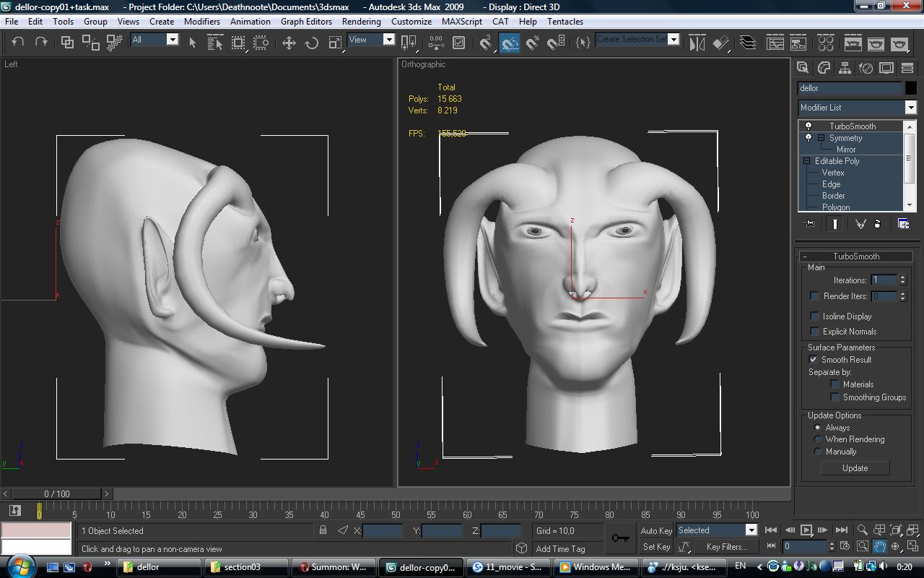Click the black object color swatch
Viewport: 924px width, 578px height.
click(x=910, y=88)
